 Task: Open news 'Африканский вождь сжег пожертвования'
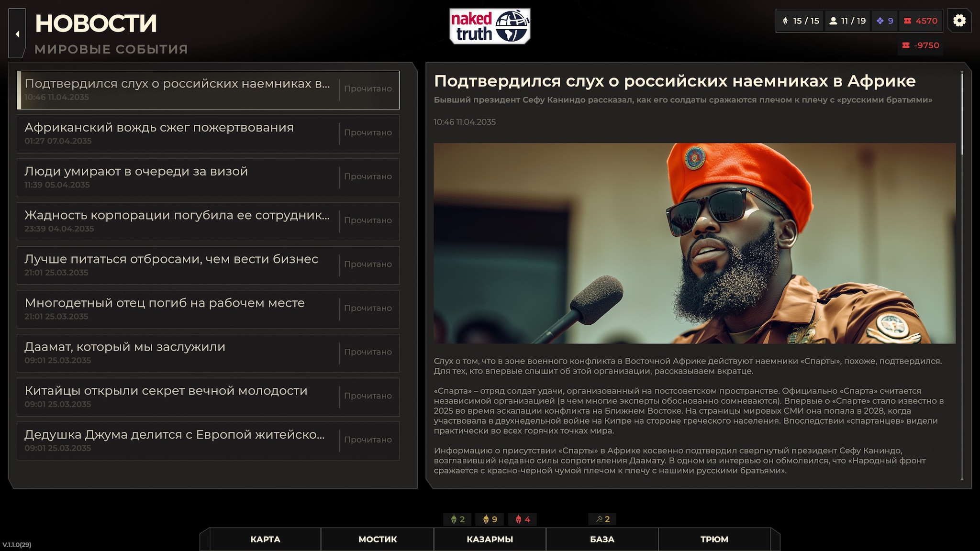pyautogui.click(x=177, y=133)
